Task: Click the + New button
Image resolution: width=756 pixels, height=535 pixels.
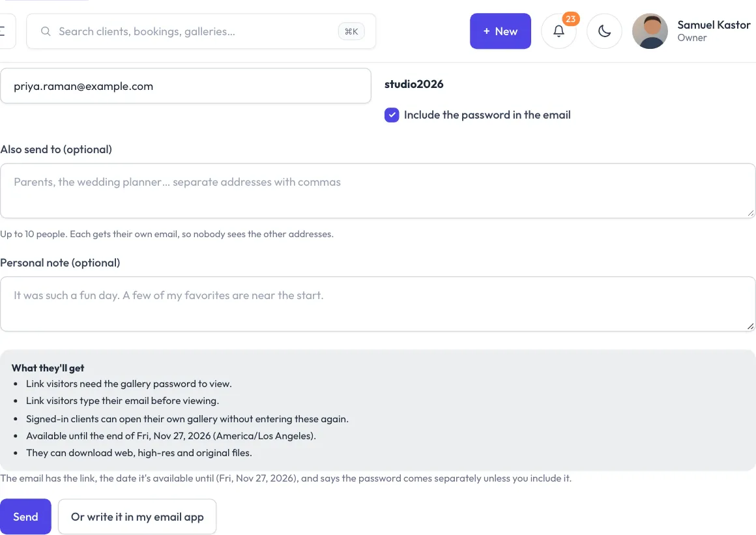Action: coord(501,31)
